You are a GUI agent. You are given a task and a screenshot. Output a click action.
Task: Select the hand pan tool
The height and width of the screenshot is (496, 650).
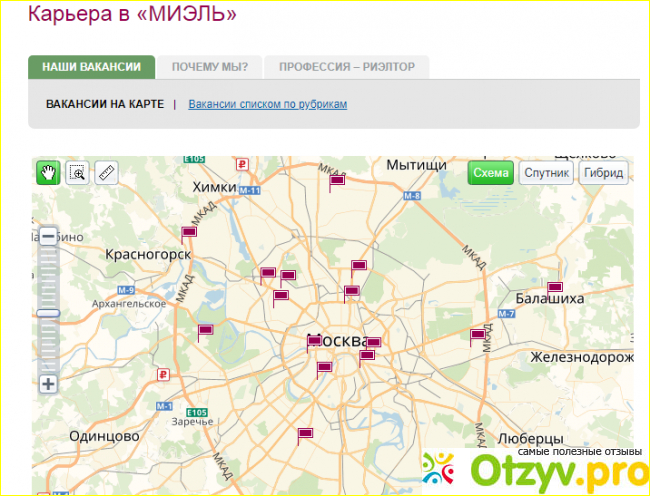pyautogui.click(x=47, y=173)
